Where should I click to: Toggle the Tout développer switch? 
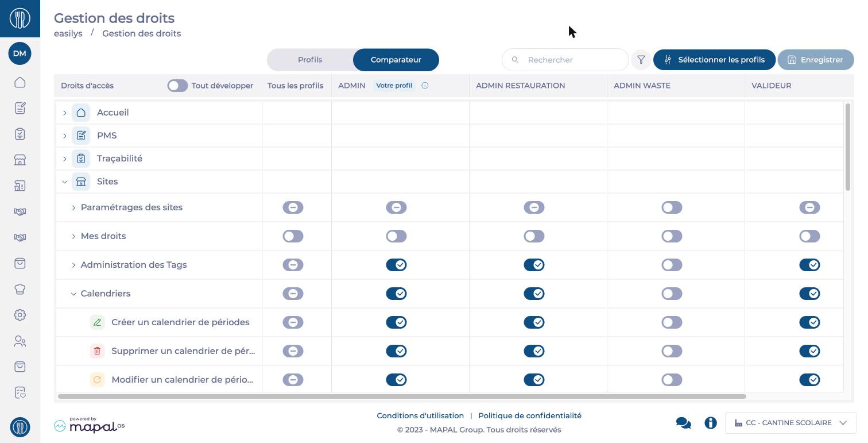(177, 86)
